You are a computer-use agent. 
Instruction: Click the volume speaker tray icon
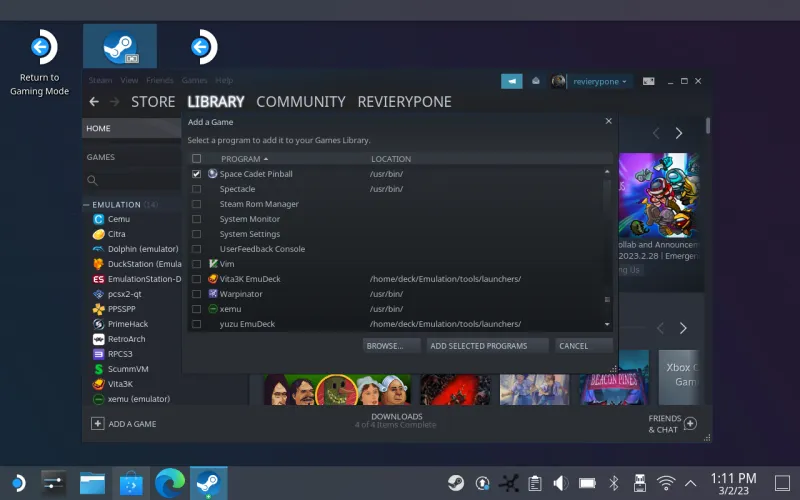561,483
